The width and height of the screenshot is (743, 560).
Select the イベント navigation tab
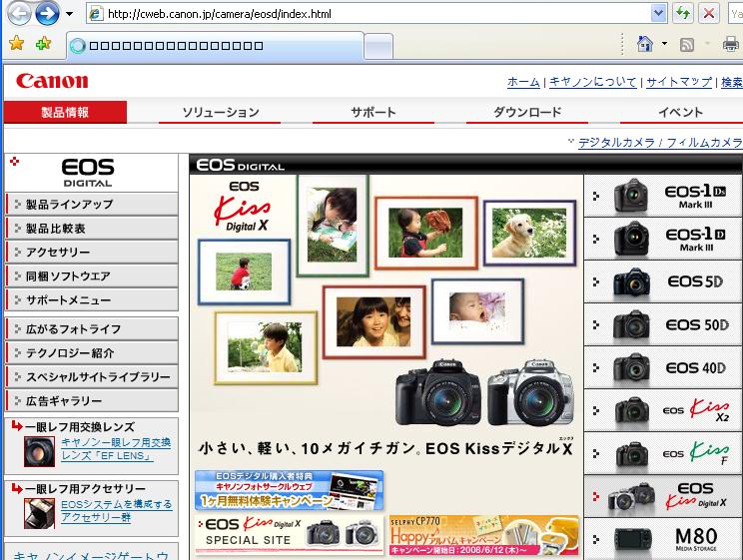[x=680, y=112]
